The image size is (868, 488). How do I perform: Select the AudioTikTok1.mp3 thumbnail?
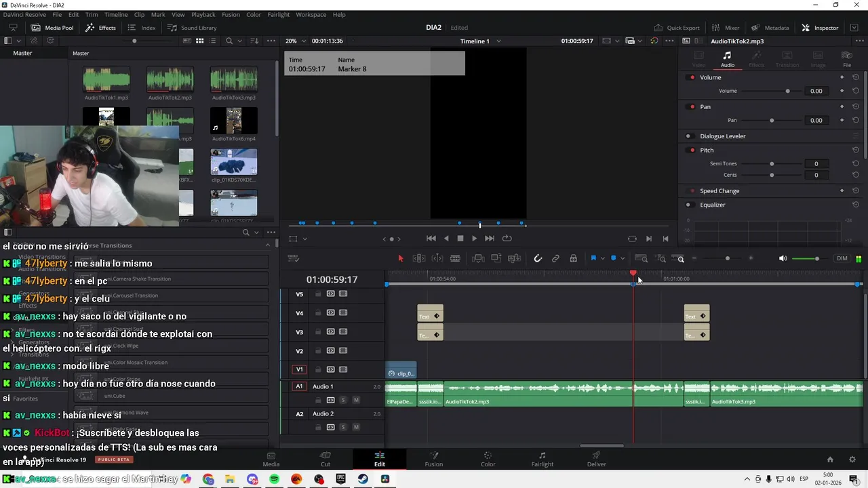106,80
